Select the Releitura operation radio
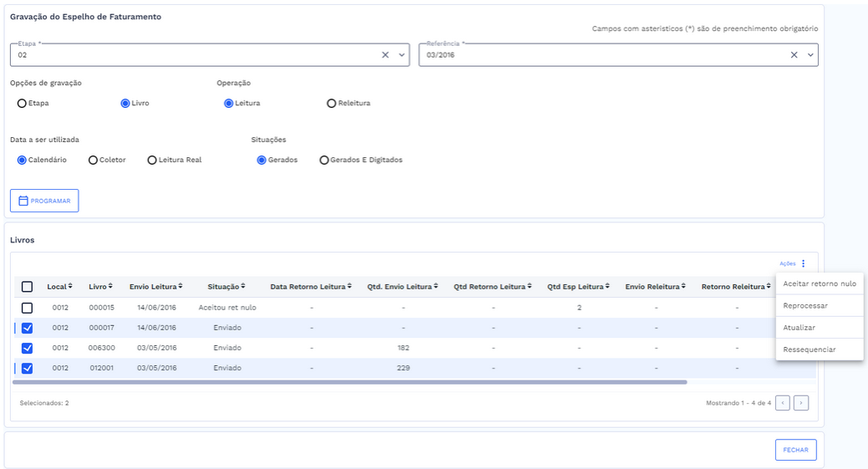 (332, 104)
